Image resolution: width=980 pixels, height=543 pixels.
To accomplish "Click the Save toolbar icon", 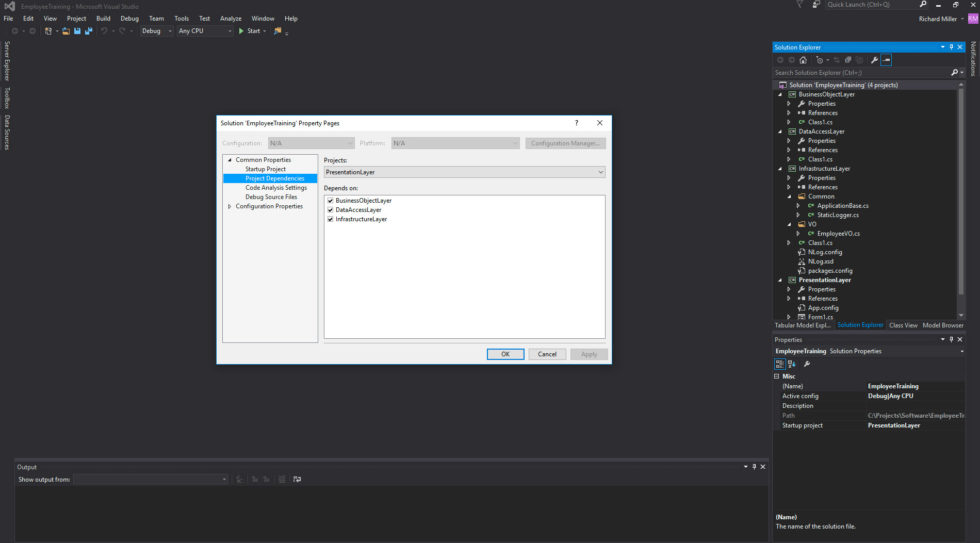I will (78, 31).
